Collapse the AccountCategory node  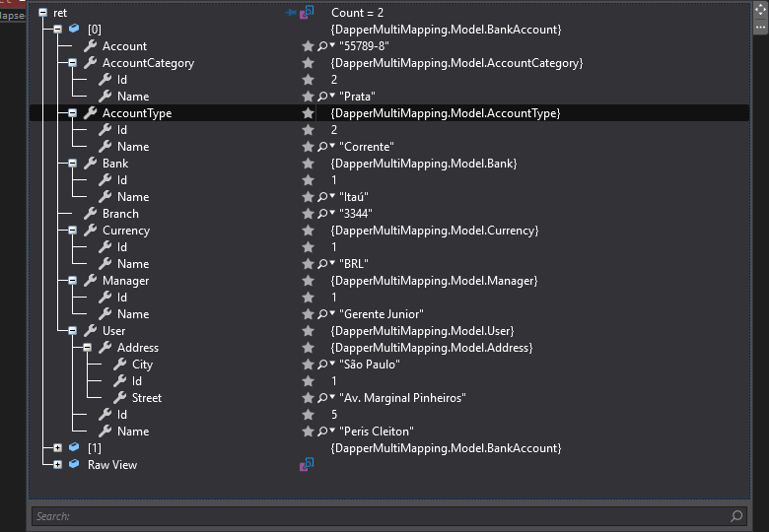(72, 63)
